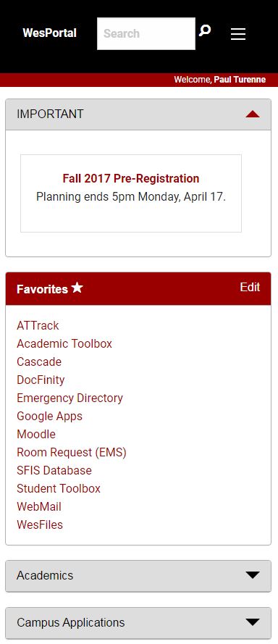Expand the Campus Applications section

click(x=138, y=622)
